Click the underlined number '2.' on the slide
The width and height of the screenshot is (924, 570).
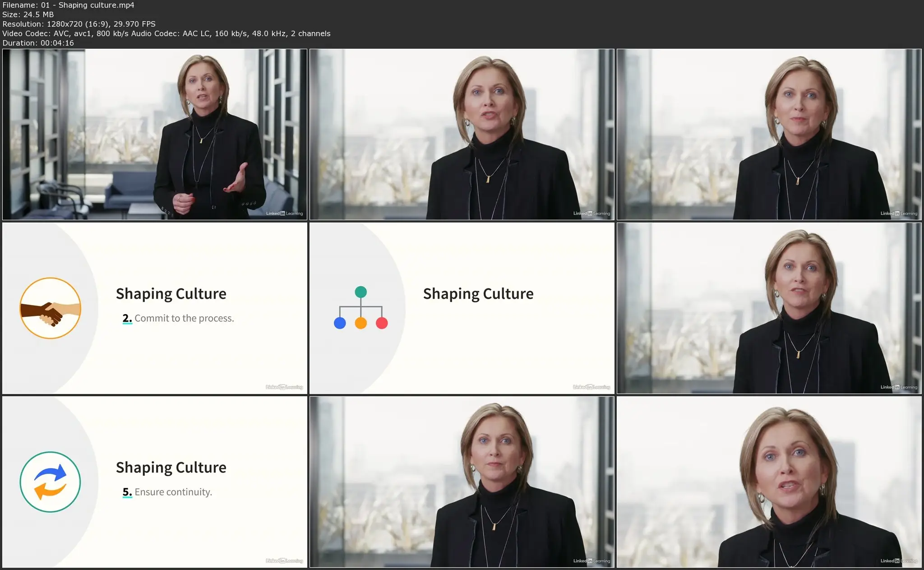127,318
